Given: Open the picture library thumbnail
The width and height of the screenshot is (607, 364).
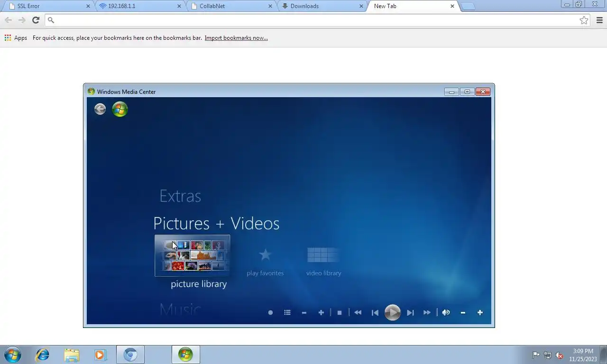Looking at the screenshot, I should pos(193,256).
